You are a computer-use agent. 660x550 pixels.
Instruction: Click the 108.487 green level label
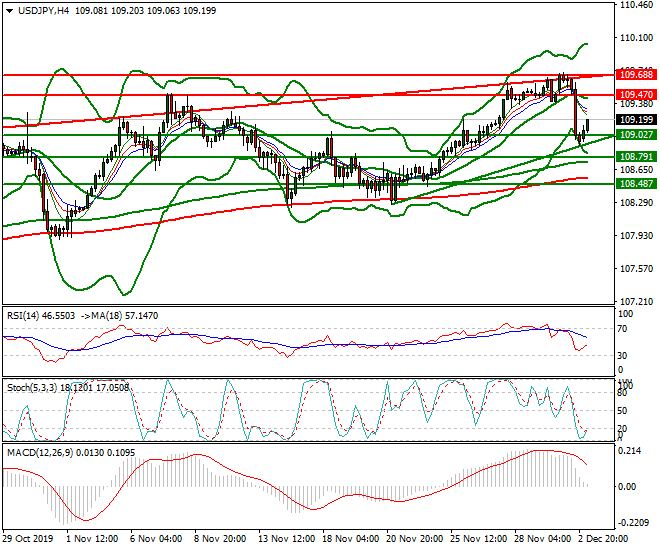tap(636, 183)
